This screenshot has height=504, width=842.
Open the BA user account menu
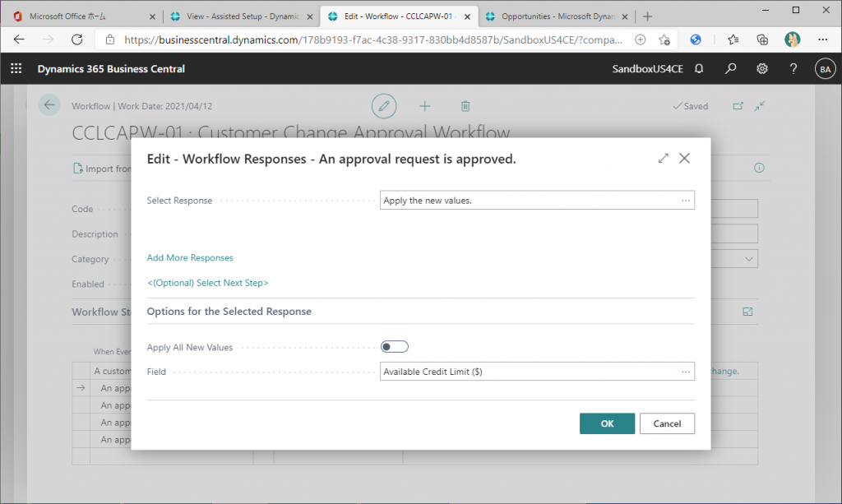pos(826,69)
